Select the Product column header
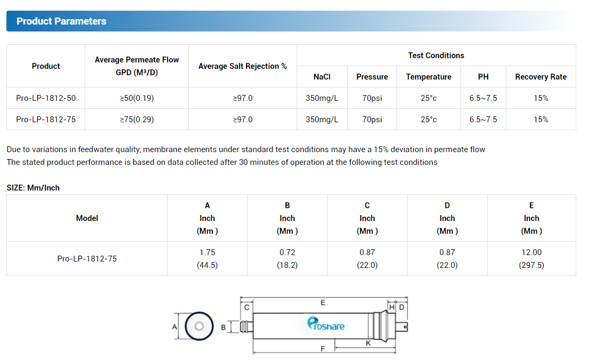Screen dimensions: 596x364 tap(46, 66)
